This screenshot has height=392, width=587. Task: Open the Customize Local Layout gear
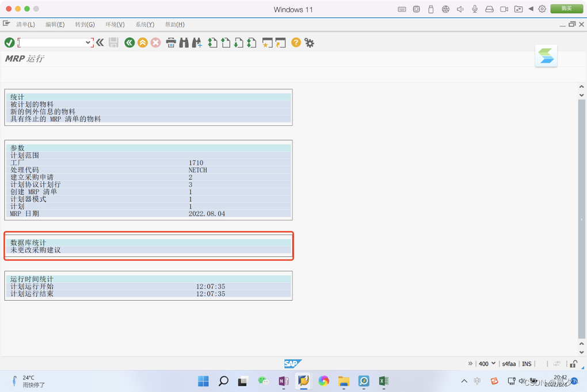310,42
